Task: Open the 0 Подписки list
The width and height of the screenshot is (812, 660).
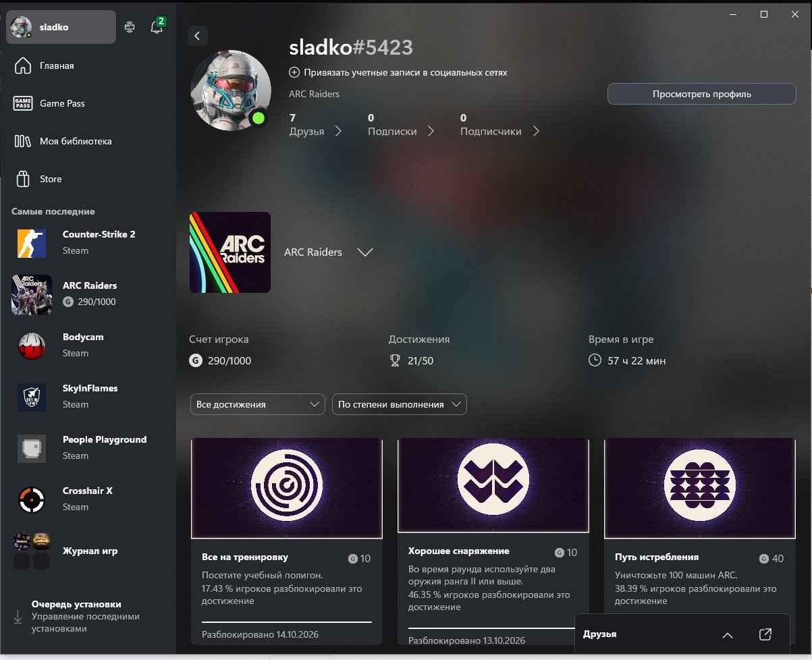Action: (402, 125)
